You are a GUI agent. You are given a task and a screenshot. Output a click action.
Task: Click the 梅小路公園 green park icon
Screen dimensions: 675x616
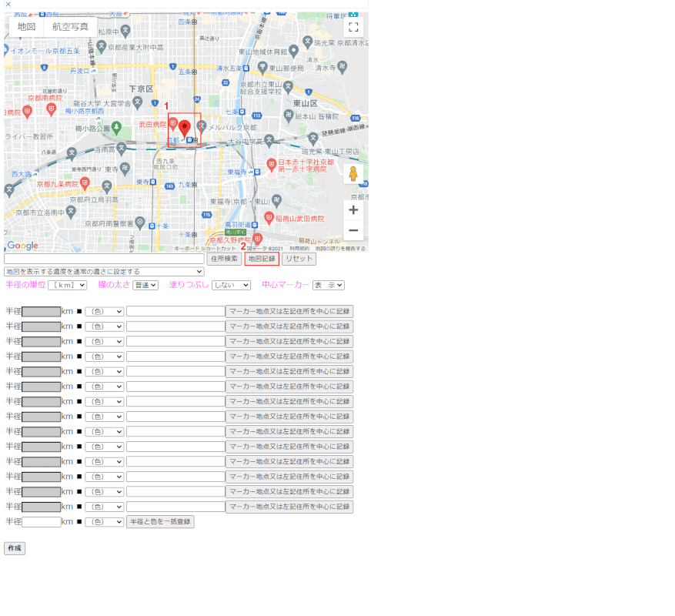(116, 127)
